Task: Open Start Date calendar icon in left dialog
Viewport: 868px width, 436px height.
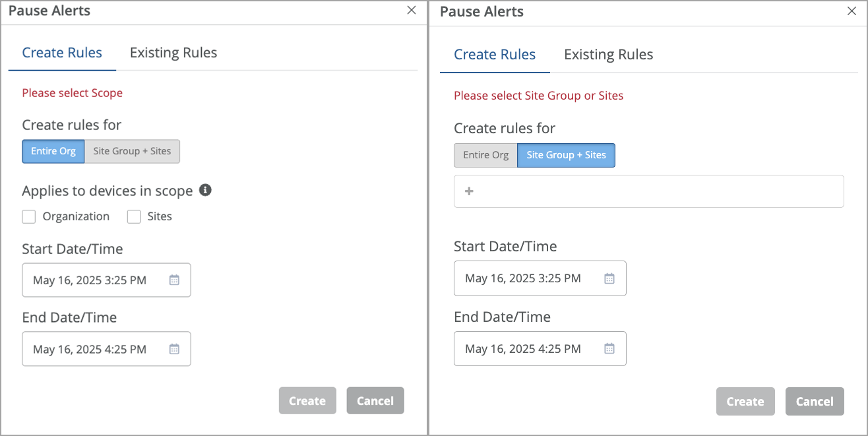Action: [x=174, y=280]
